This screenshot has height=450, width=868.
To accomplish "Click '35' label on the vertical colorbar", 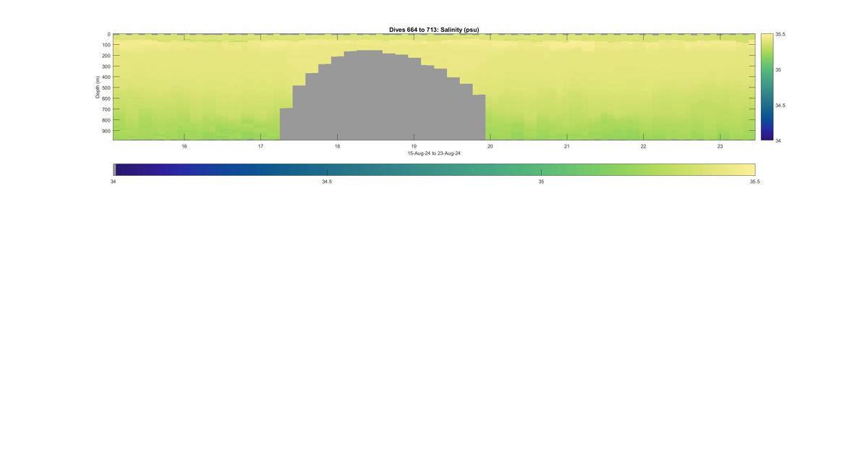I will (778, 69).
